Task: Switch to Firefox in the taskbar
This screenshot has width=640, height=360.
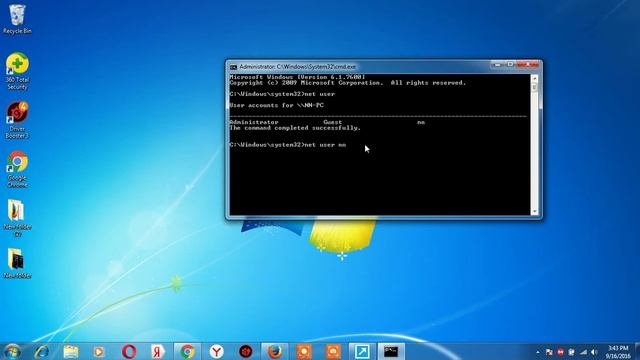Action: pyautogui.click(x=275, y=351)
